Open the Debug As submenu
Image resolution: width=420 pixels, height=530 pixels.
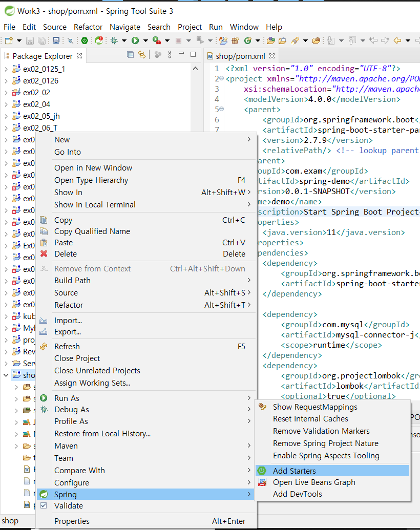point(145,410)
